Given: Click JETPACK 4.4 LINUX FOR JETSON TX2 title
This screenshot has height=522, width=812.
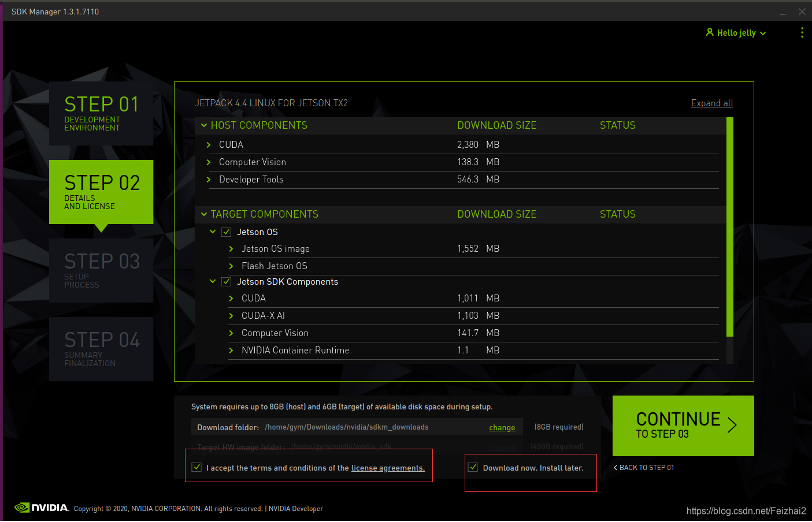Looking at the screenshot, I should pos(271,103).
